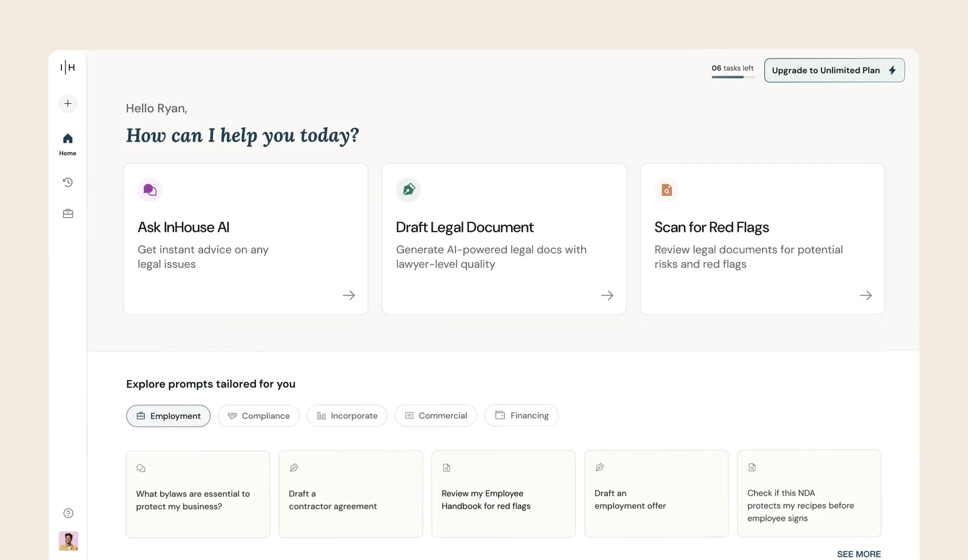This screenshot has height=560, width=968.
Task: Open the history clock icon
Action: coord(68,182)
